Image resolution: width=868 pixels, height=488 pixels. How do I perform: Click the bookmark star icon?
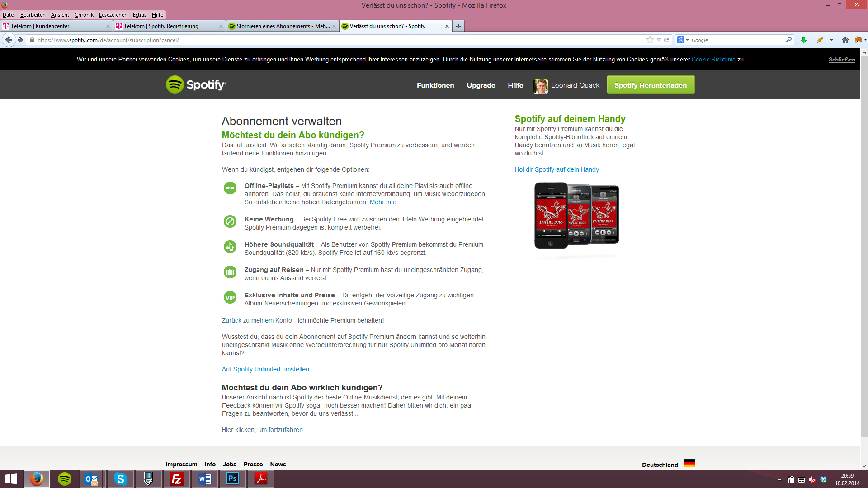(x=650, y=40)
